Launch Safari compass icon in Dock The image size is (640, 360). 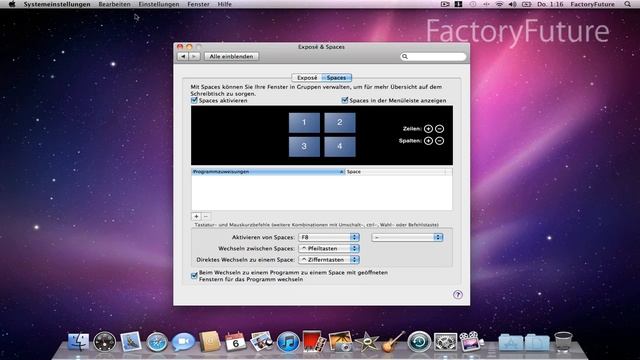click(x=157, y=342)
